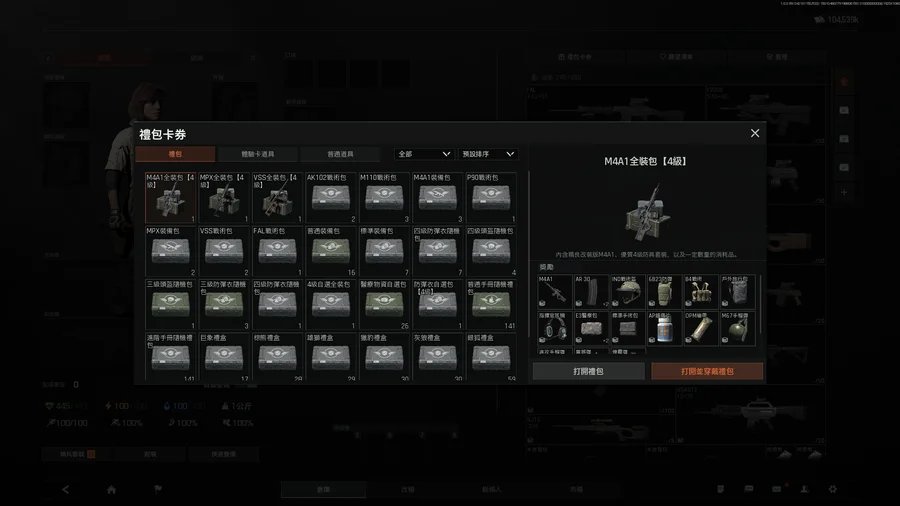Select the 標準裝備包 crate
Viewport: 900px width, 506px height.
click(384, 251)
